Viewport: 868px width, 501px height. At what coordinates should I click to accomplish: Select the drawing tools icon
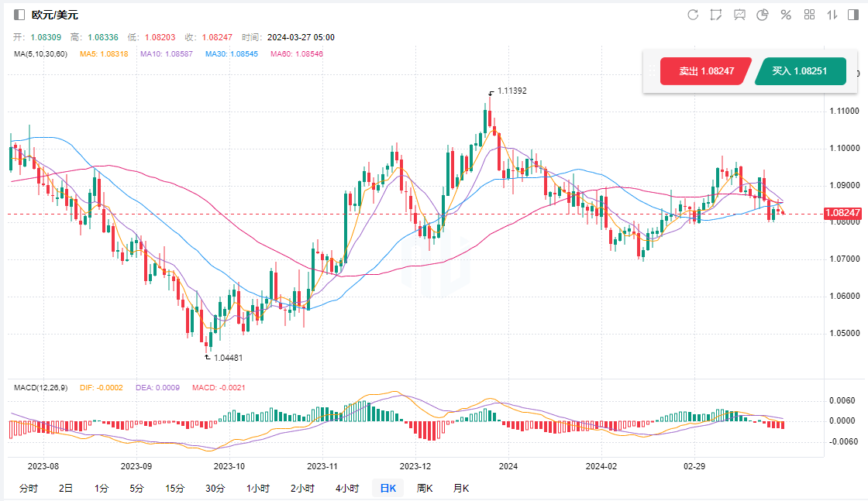tap(716, 15)
